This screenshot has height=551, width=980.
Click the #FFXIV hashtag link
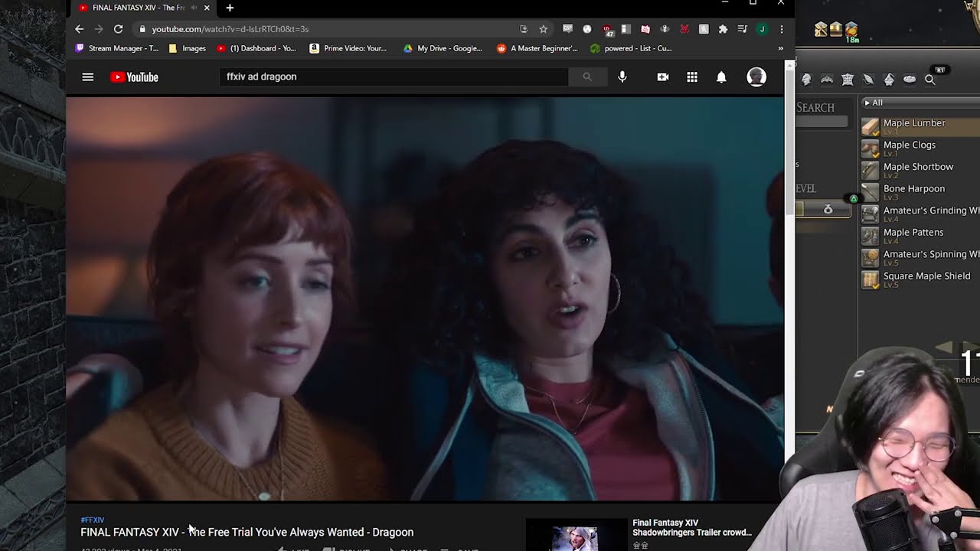92,520
